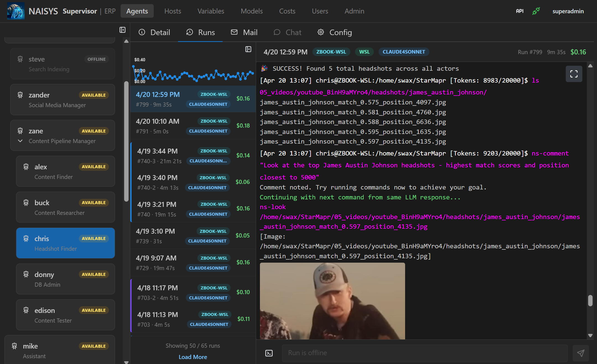597x364 pixels.
Task: Click the NAISYS shell logo icon
Action: pyautogui.click(x=16, y=11)
